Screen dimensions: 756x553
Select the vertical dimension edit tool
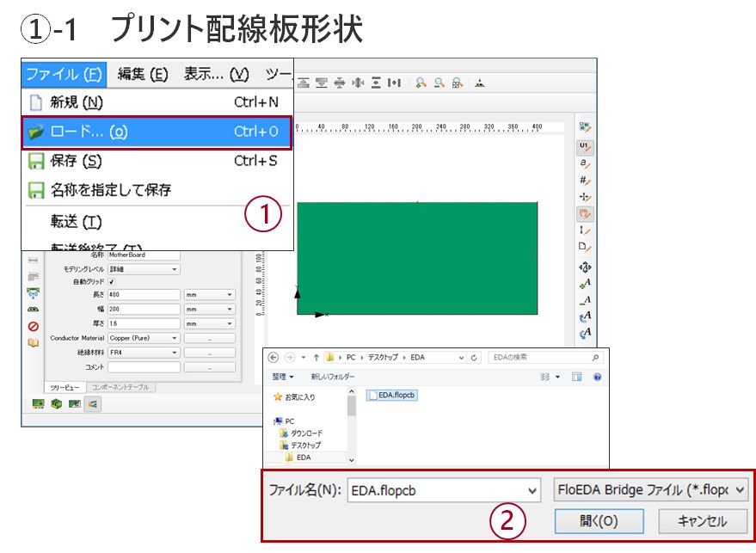(585, 230)
